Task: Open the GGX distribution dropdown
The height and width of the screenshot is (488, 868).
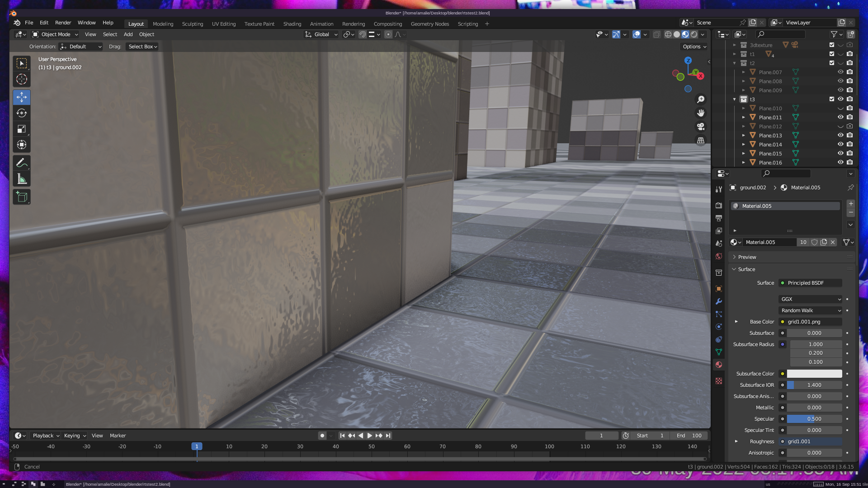Action: 810,299
